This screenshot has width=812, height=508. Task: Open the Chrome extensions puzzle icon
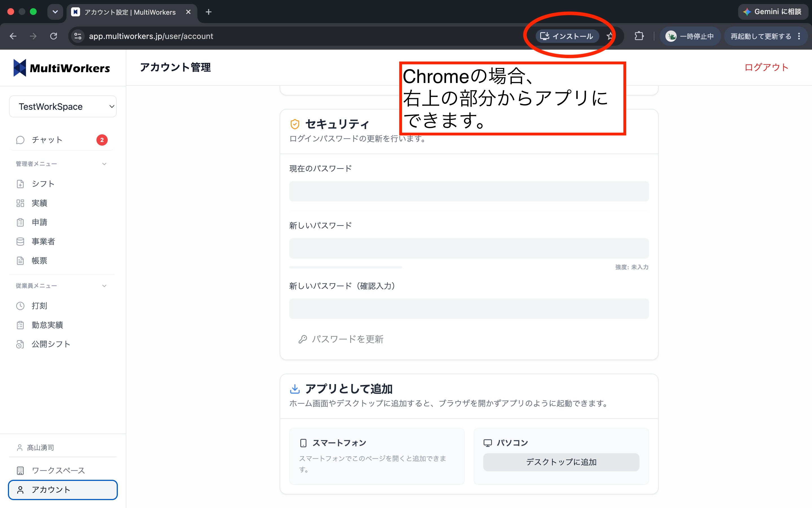639,36
